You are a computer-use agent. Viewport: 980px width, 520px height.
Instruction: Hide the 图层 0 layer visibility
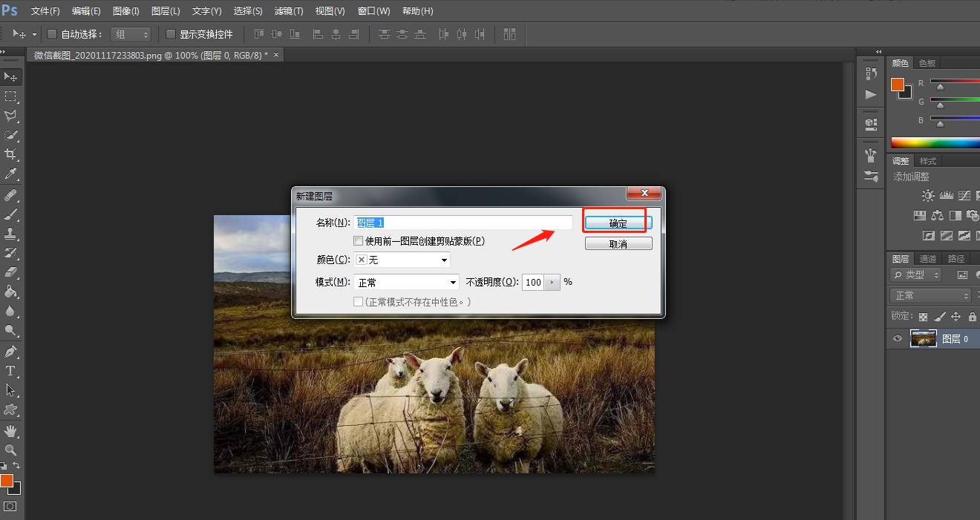pos(897,338)
